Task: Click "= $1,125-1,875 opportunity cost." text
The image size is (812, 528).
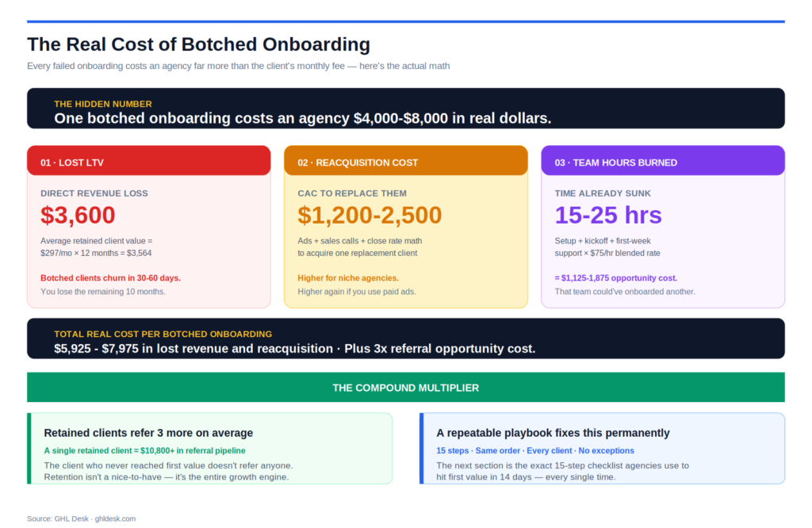Action: click(615, 278)
